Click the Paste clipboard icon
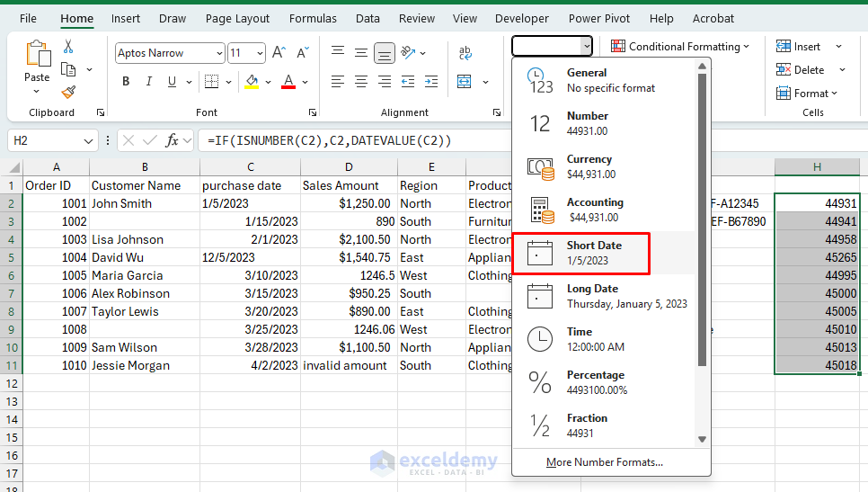This screenshot has height=492, width=868. (38, 54)
